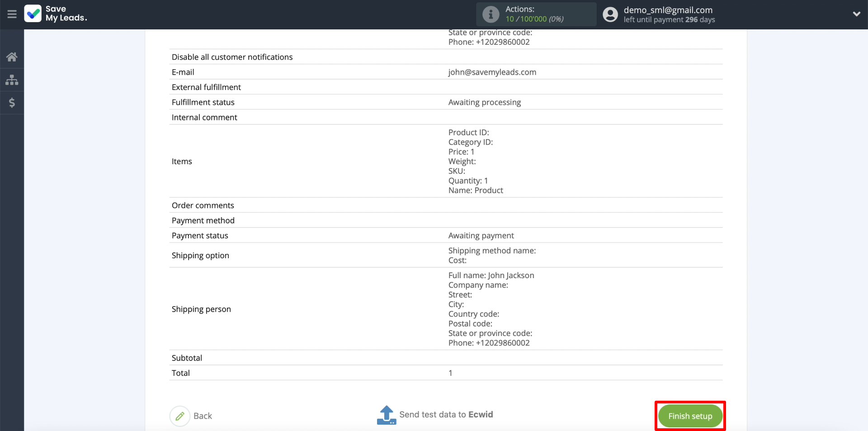
Task: Click the External fulfillment label
Action: (206, 87)
